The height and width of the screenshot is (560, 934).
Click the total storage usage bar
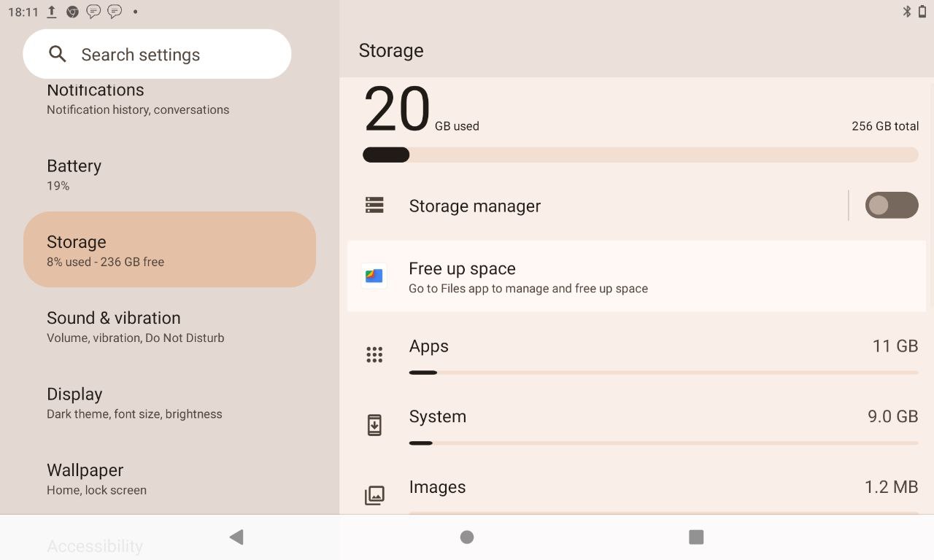[x=641, y=155]
